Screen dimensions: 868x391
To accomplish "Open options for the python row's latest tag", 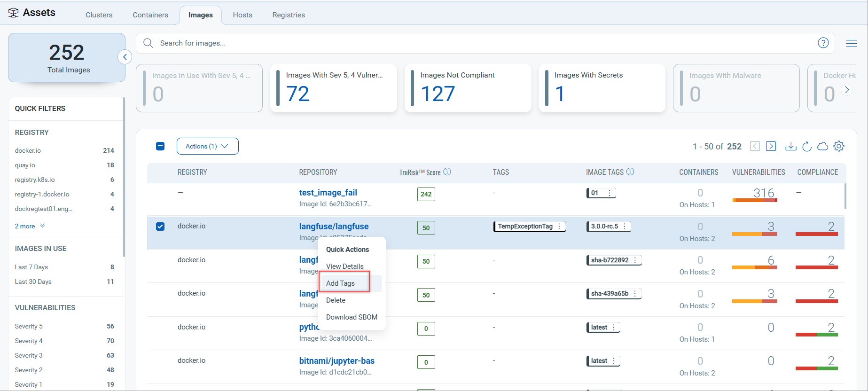I will click(x=614, y=328).
